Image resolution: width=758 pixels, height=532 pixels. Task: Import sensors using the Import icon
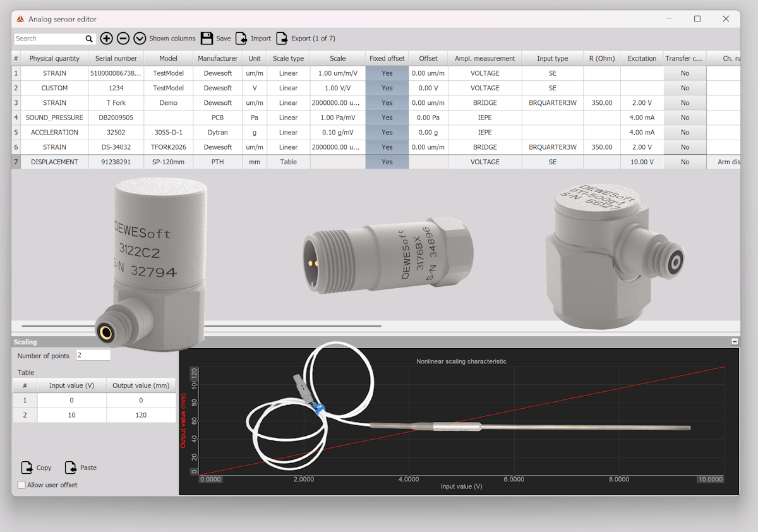(242, 38)
